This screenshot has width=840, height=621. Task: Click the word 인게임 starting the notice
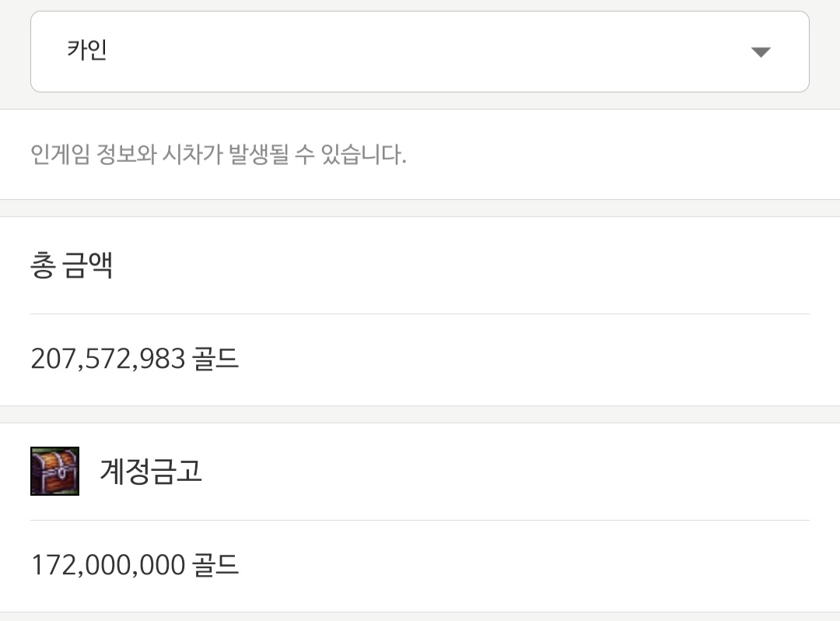[60, 154]
